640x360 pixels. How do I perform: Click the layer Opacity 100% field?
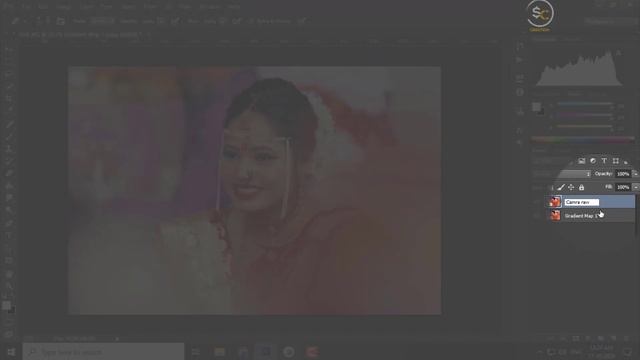click(x=623, y=174)
